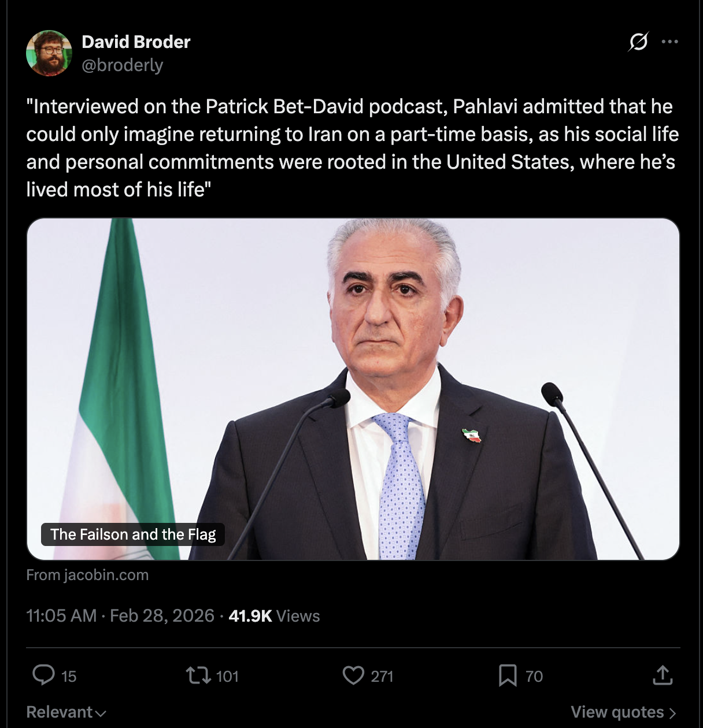
Task: Click the reply speech bubble icon
Action: (x=44, y=675)
